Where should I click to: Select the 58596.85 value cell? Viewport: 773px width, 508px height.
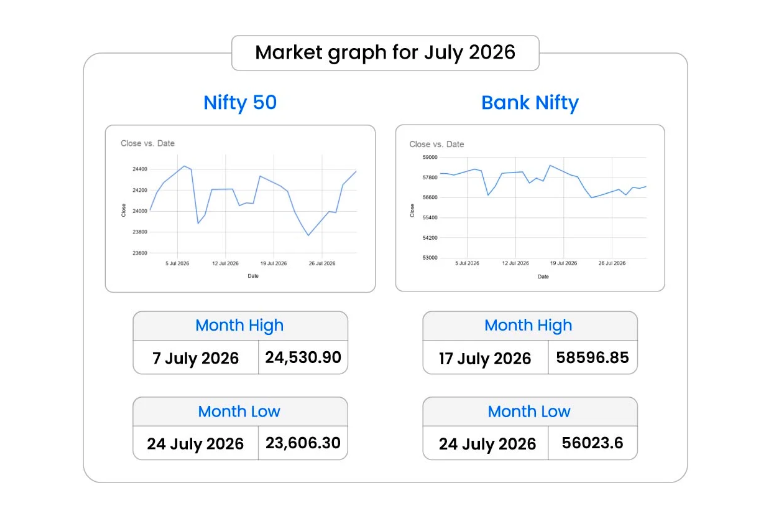593,358
